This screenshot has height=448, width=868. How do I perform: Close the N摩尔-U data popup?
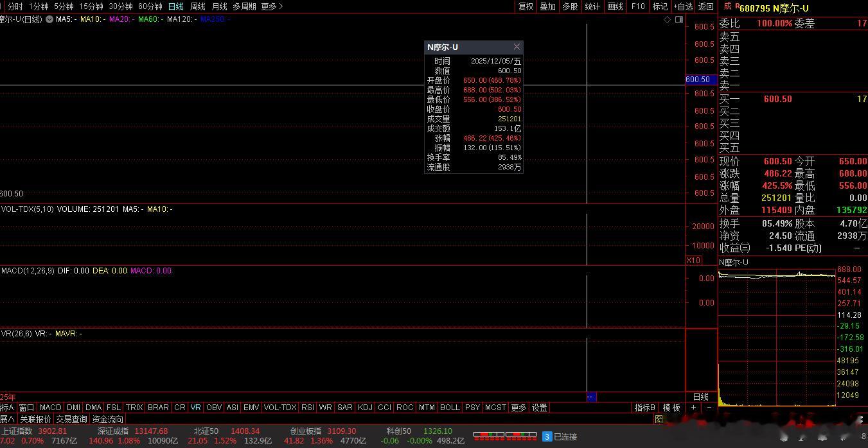click(517, 47)
